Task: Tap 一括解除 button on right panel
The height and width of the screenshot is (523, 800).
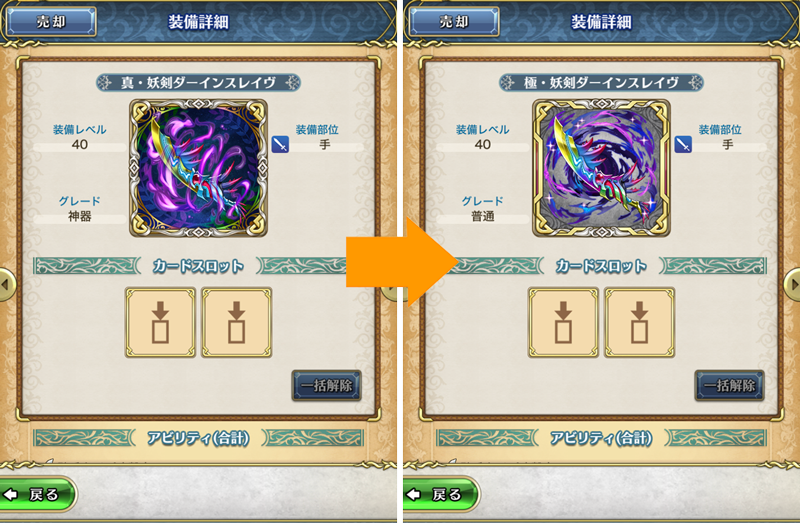Action: tap(730, 385)
